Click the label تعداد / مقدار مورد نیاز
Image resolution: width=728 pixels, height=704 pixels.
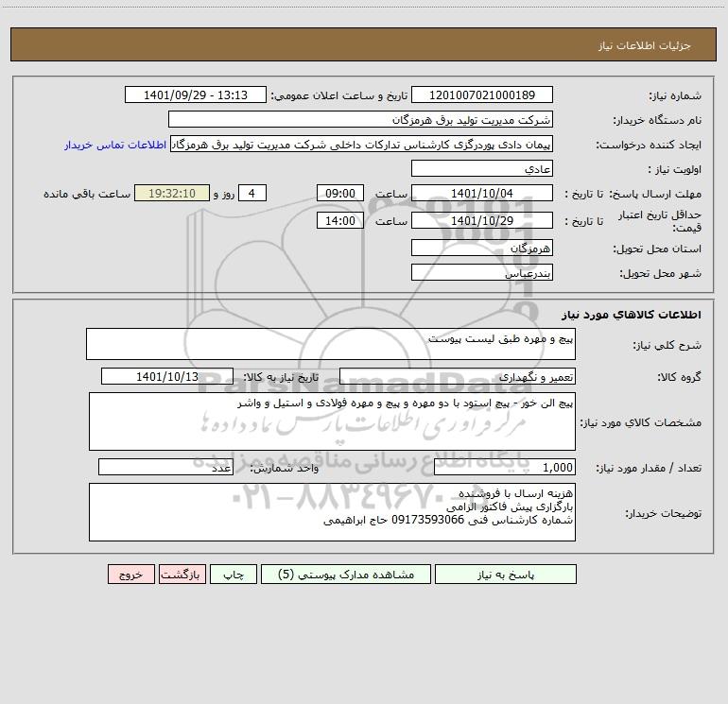pyautogui.click(x=649, y=468)
